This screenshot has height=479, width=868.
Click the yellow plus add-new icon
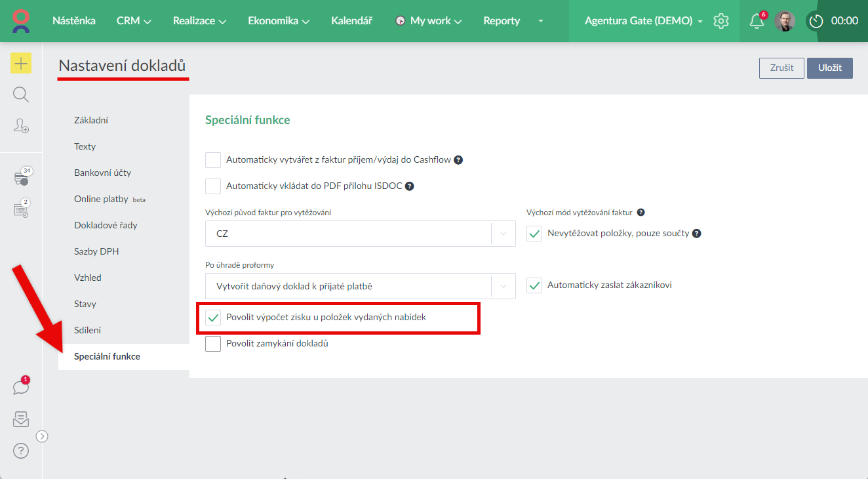[x=21, y=63]
